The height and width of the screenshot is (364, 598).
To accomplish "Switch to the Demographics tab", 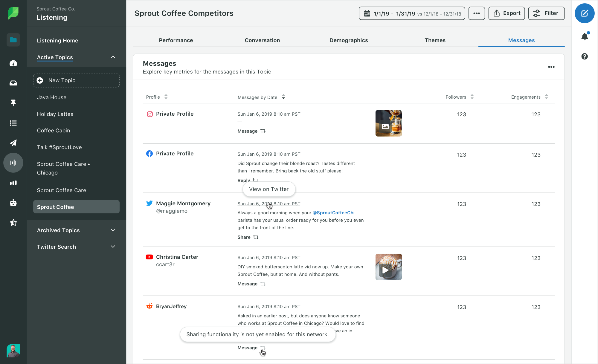I will tap(349, 40).
